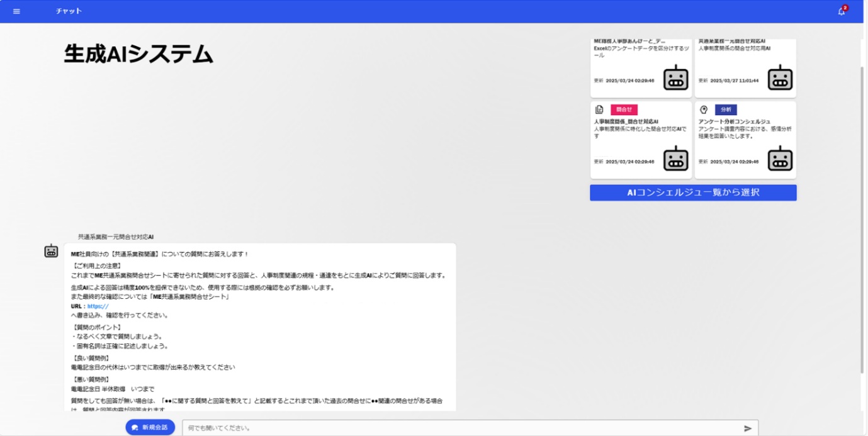Click the チャット title in top bar
The height and width of the screenshot is (436, 868).
(x=69, y=11)
